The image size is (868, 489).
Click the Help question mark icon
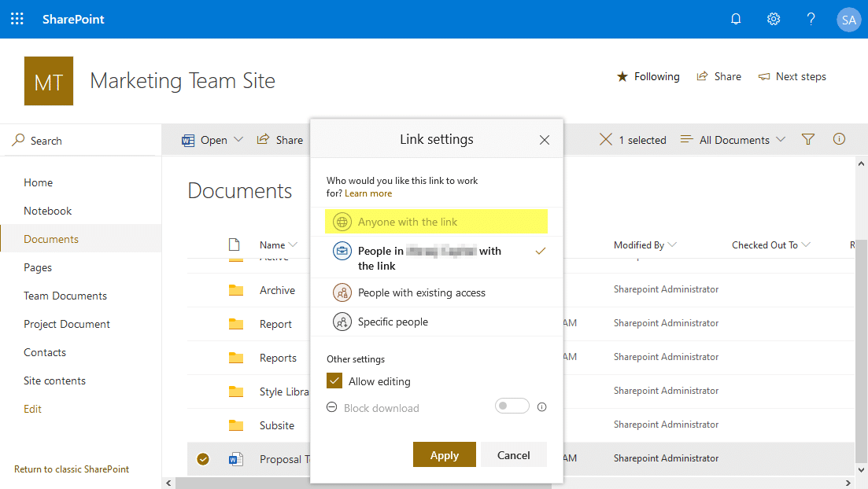pyautogui.click(x=811, y=18)
